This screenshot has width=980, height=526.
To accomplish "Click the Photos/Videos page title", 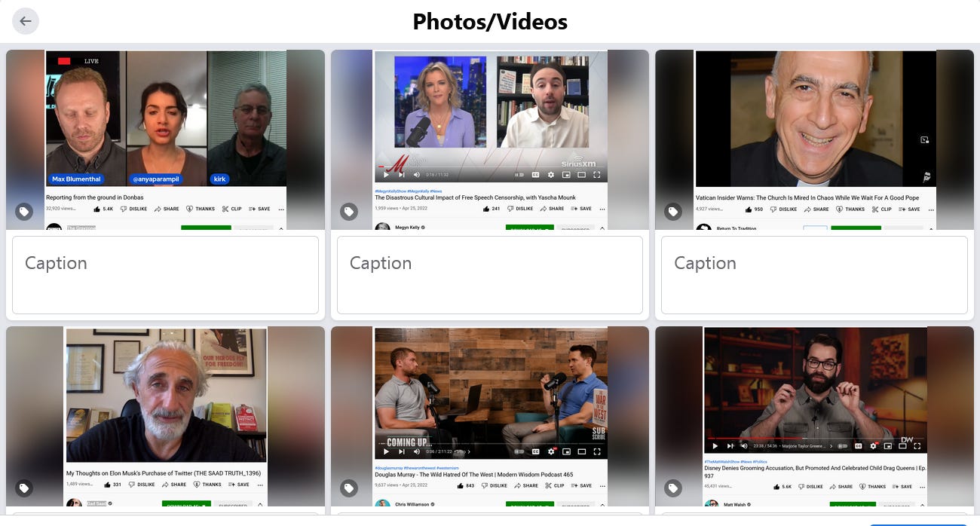I will click(x=490, y=21).
